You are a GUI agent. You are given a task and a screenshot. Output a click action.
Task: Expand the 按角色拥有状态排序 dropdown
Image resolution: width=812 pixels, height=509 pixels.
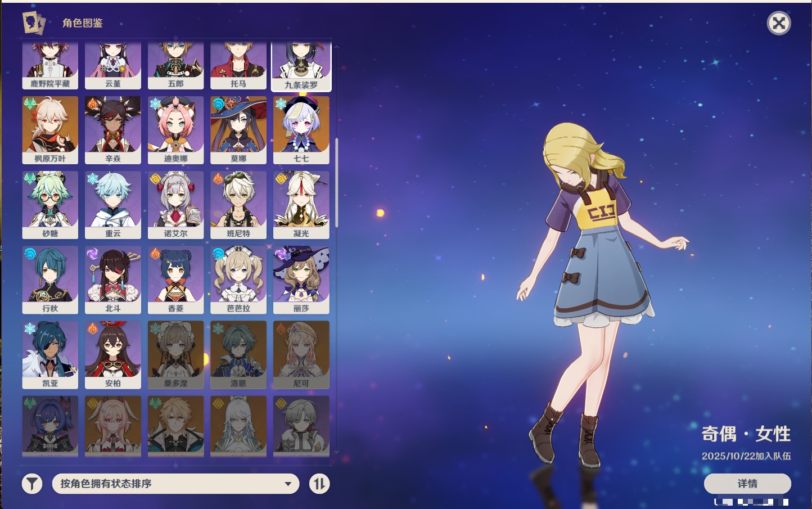coord(176,484)
